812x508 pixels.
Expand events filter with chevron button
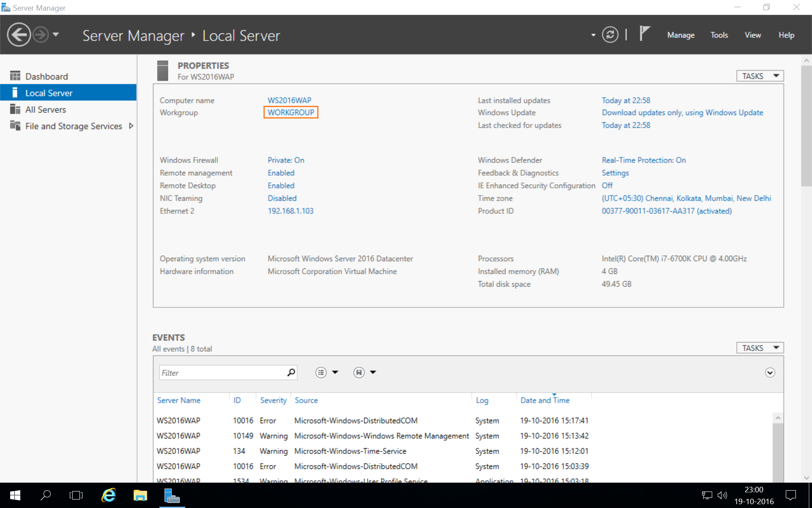coord(770,373)
